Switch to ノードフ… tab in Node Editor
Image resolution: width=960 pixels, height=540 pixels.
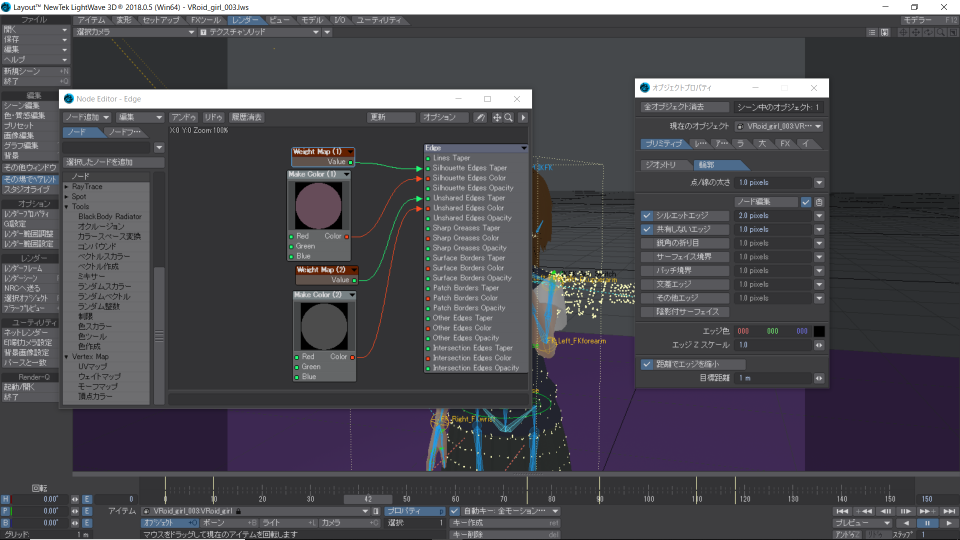coord(124,132)
